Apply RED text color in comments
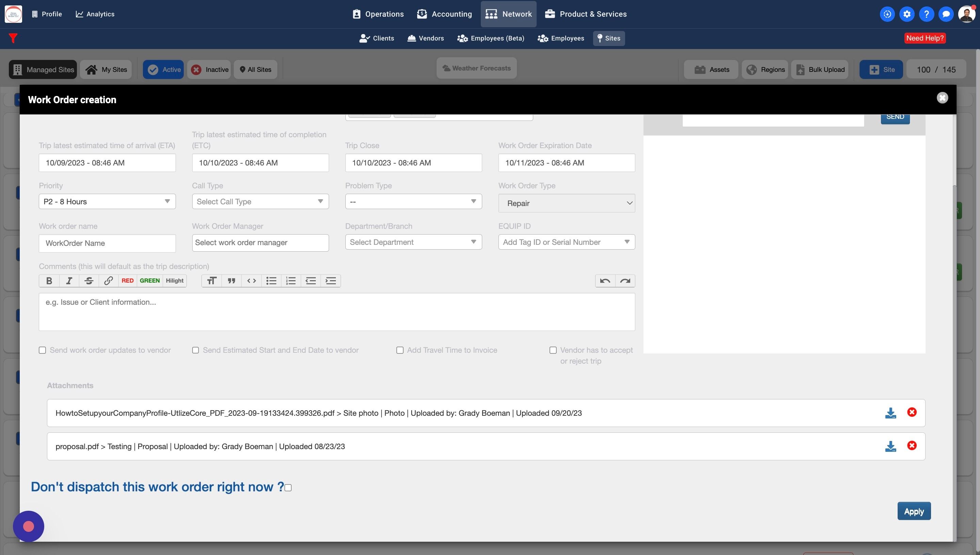Image resolution: width=980 pixels, height=555 pixels. click(127, 281)
